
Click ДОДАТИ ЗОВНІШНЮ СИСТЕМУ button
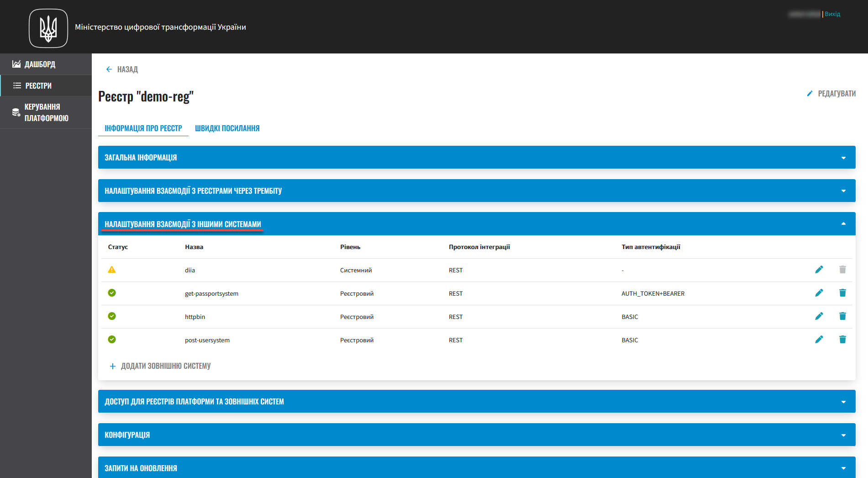pyautogui.click(x=160, y=366)
